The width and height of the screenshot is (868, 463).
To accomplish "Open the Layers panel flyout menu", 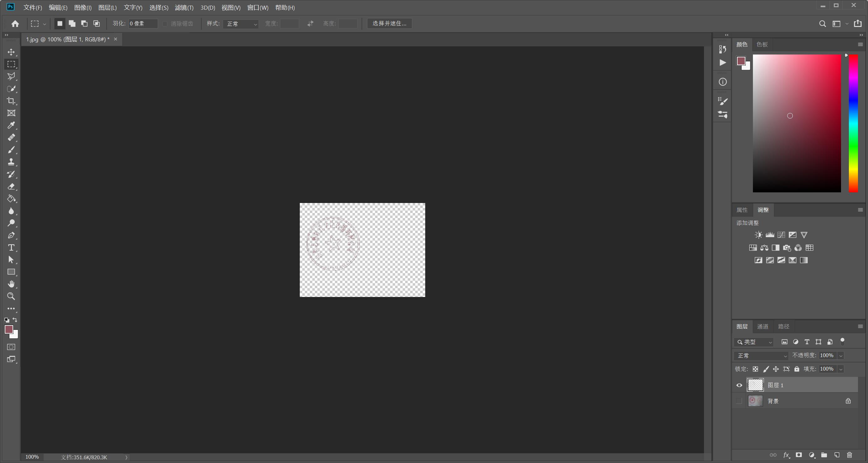I will click(x=860, y=326).
